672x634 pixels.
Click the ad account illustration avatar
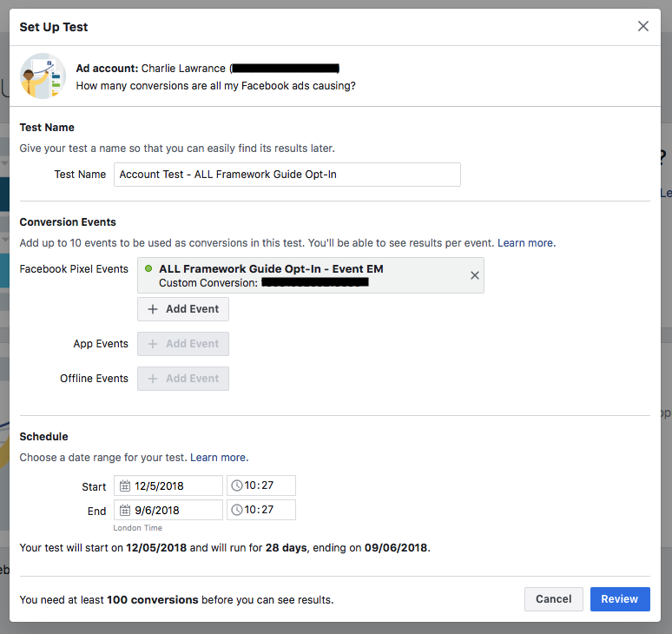[x=43, y=76]
